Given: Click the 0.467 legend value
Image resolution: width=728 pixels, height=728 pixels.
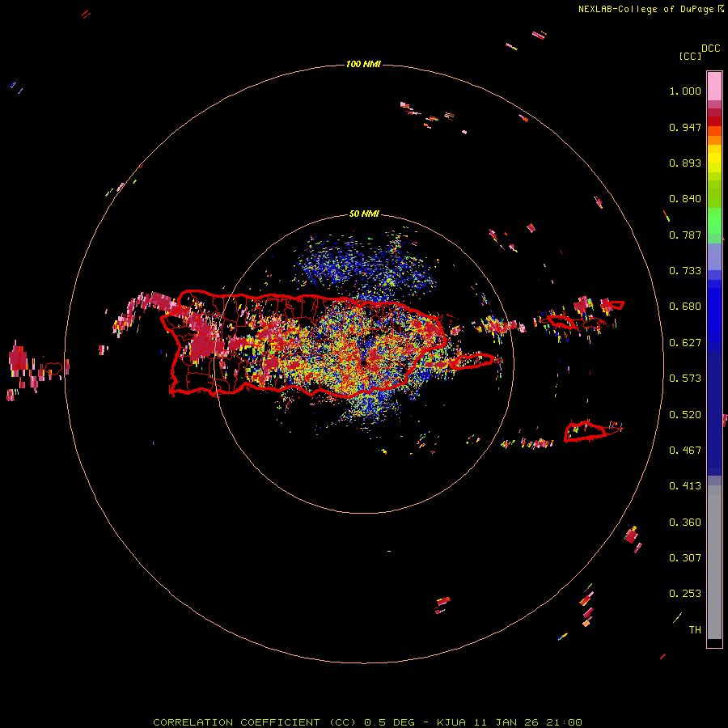Looking at the screenshot, I should click(x=685, y=451).
